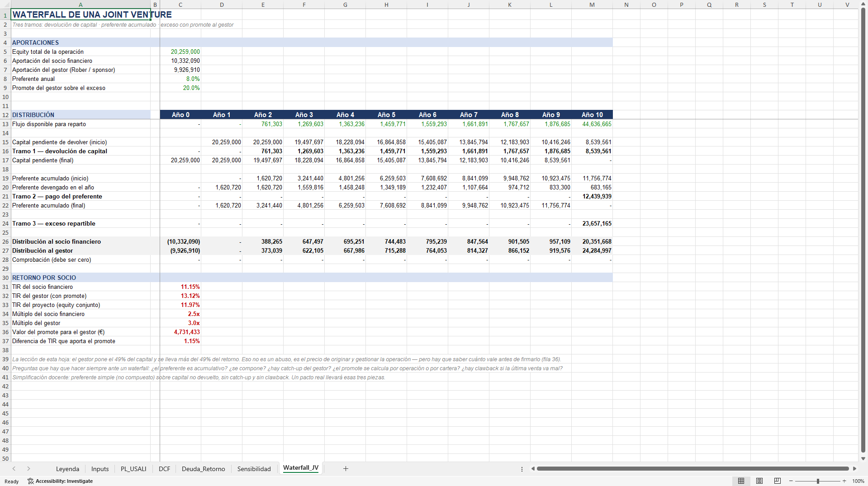
Task: Select row 13 header
Action: click(x=5, y=124)
